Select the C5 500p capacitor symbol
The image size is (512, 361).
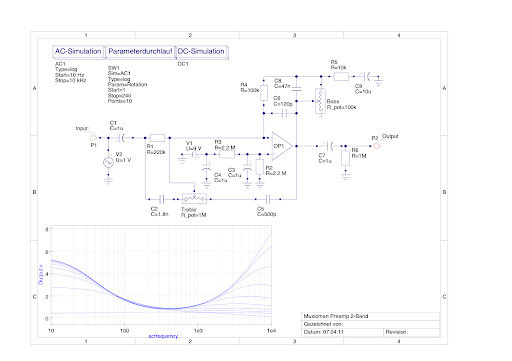(268, 199)
